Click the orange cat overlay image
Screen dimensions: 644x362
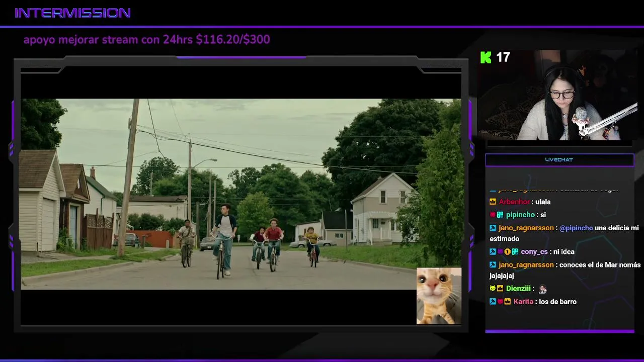[x=439, y=296]
